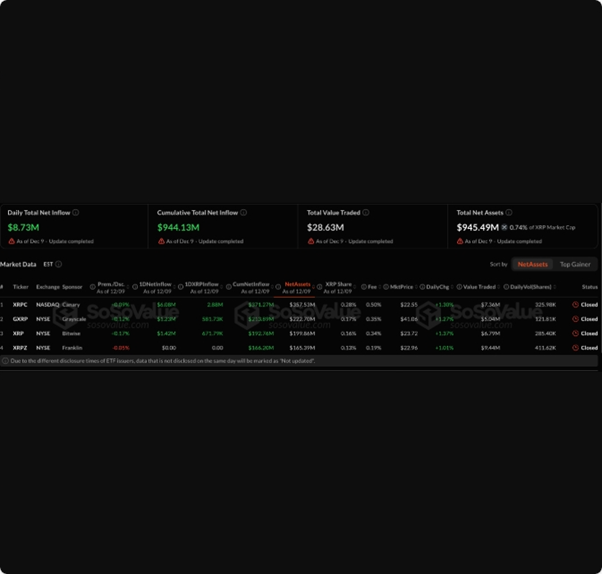Select the Franklin sponsor cell
602x574 pixels.
coord(72,348)
